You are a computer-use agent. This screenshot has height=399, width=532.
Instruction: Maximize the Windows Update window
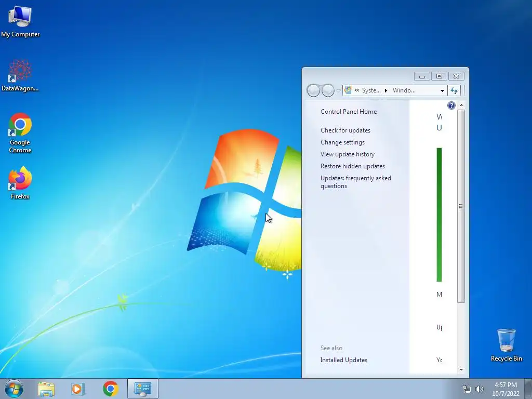coord(439,76)
